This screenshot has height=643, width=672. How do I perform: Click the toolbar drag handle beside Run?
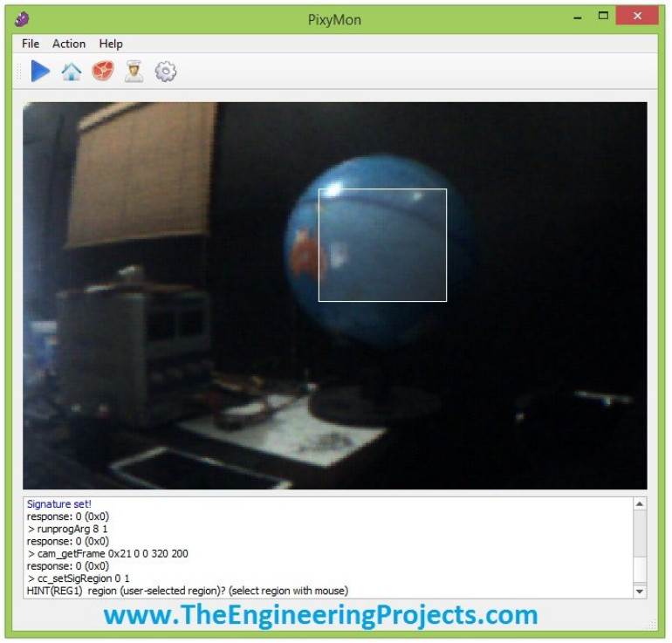coord(18,72)
